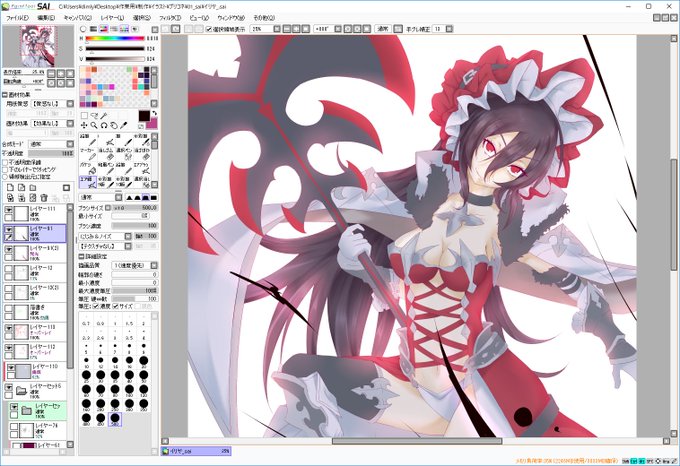
Task: Select brush size 10 preset
Action: click(86, 362)
